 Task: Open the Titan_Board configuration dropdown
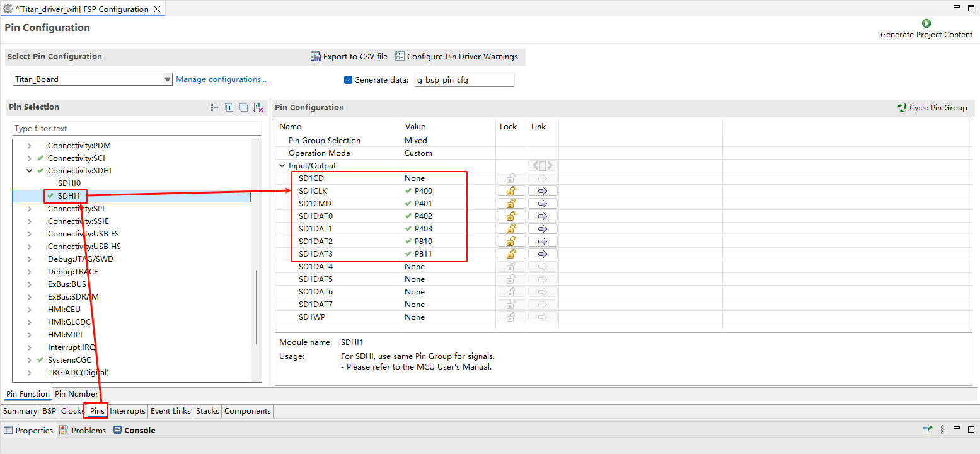click(167, 79)
